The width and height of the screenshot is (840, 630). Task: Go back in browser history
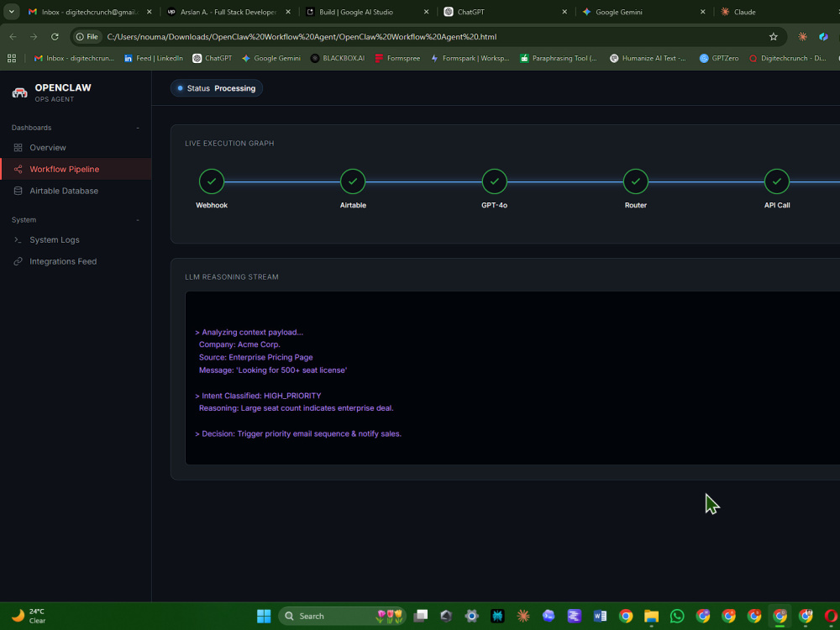coord(13,37)
